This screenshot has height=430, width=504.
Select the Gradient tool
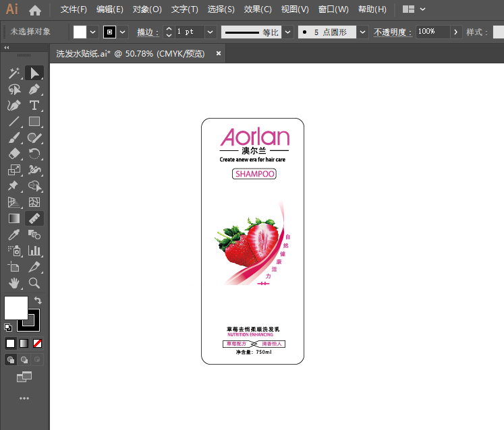pyautogui.click(x=13, y=218)
